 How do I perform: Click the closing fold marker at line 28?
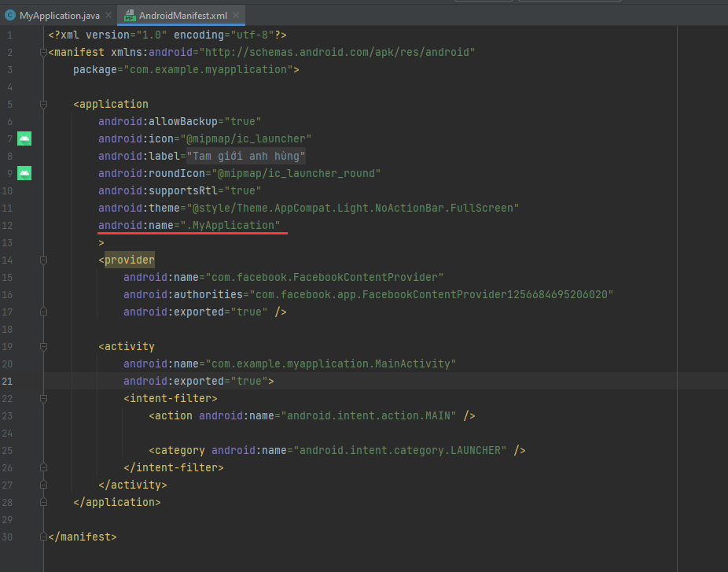coord(43,503)
